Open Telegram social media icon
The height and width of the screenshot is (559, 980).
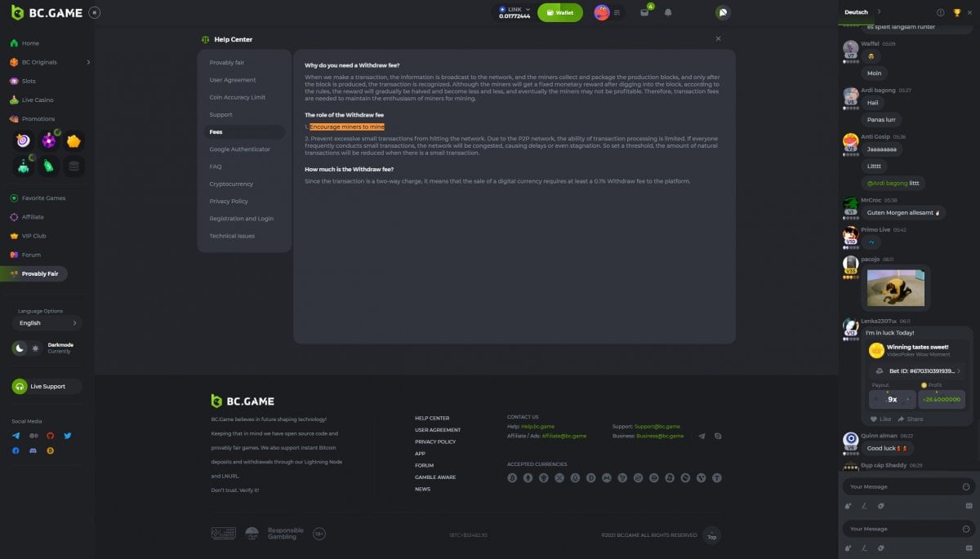pos(16,436)
